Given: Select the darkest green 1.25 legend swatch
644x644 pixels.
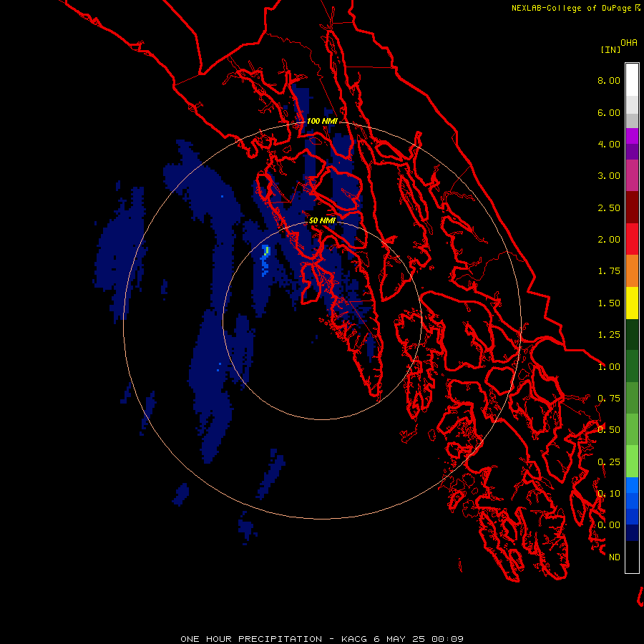Looking at the screenshot, I should click(x=632, y=335).
